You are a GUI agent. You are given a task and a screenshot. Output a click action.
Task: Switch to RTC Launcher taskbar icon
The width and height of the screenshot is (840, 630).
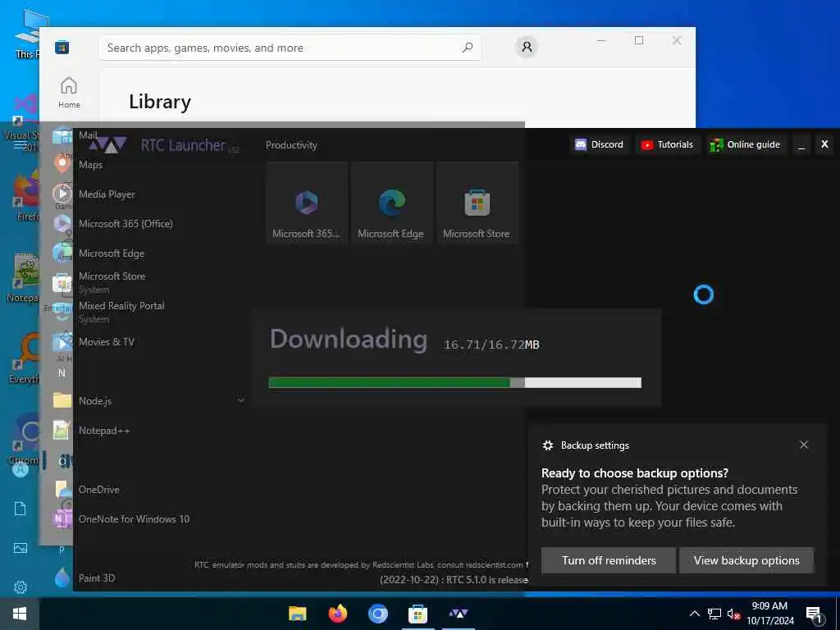459,614
